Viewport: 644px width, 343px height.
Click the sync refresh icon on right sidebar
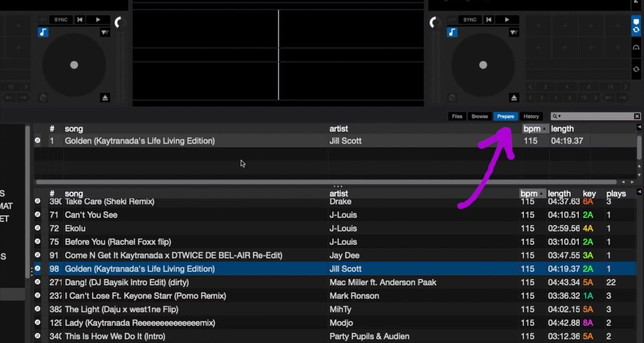[x=635, y=69]
